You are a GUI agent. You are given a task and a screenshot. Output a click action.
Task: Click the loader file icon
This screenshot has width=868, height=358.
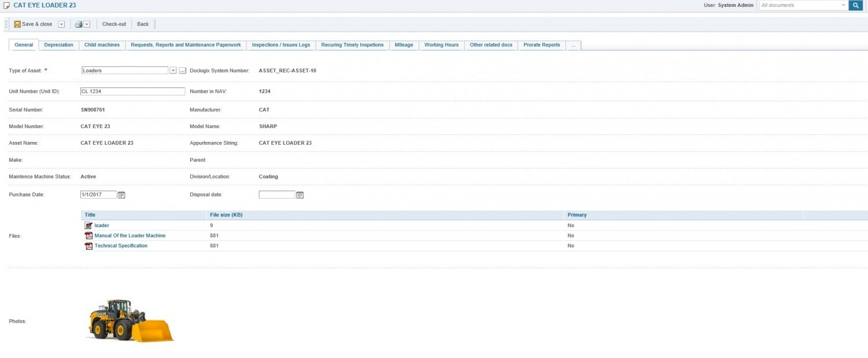pos(89,225)
